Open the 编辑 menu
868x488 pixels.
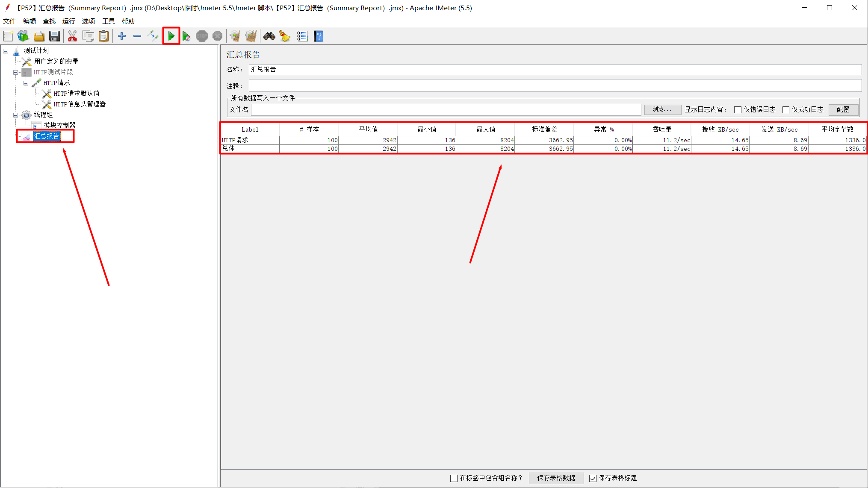coord(30,21)
